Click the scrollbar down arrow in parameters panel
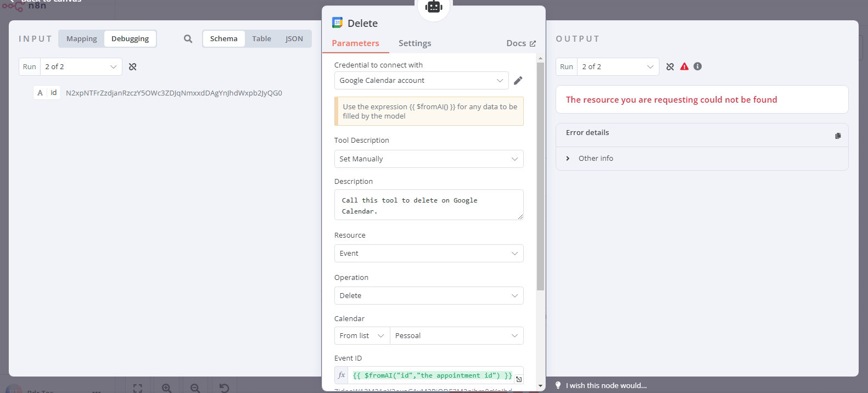The image size is (868, 393). click(x=540, y=386)
